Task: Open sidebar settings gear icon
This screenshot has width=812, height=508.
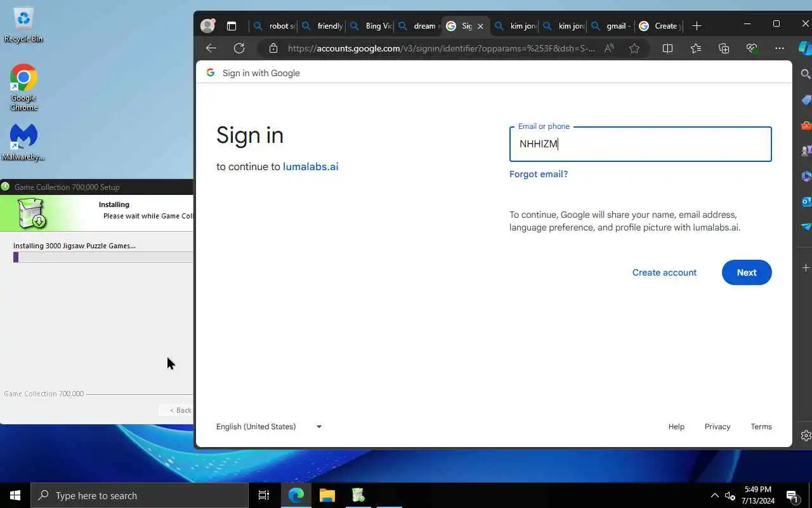Action: pyautogui.click(x=806, y=436)
